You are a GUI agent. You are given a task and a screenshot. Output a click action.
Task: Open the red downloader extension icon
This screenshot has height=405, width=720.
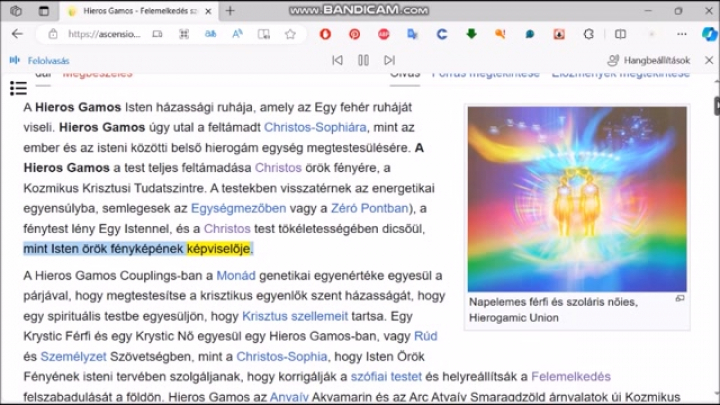(559, 34)
